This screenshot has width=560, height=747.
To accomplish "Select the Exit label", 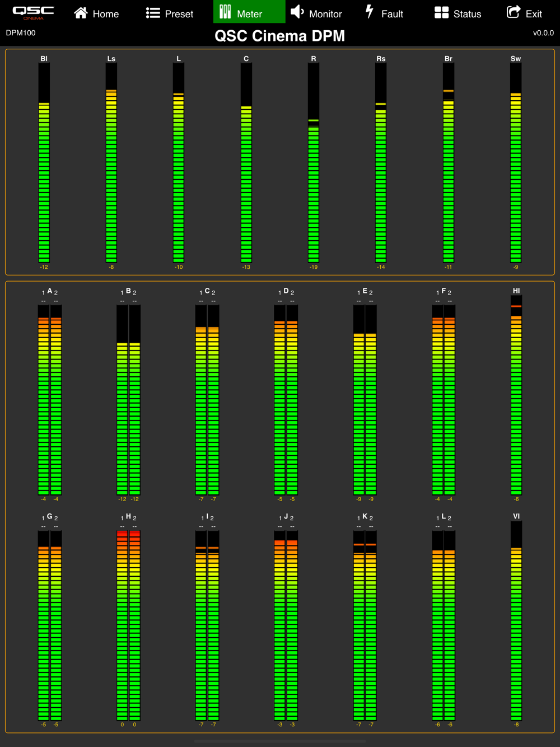I will tap(534, 14).
